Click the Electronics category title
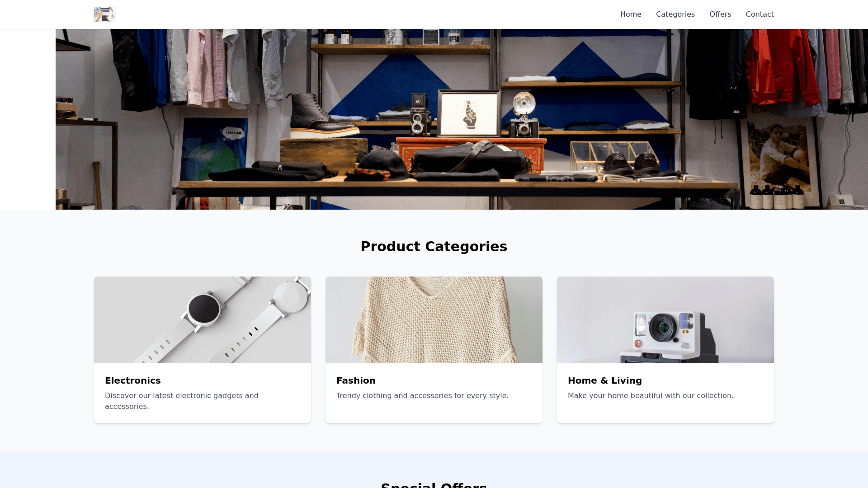 [x=133, y=380]
